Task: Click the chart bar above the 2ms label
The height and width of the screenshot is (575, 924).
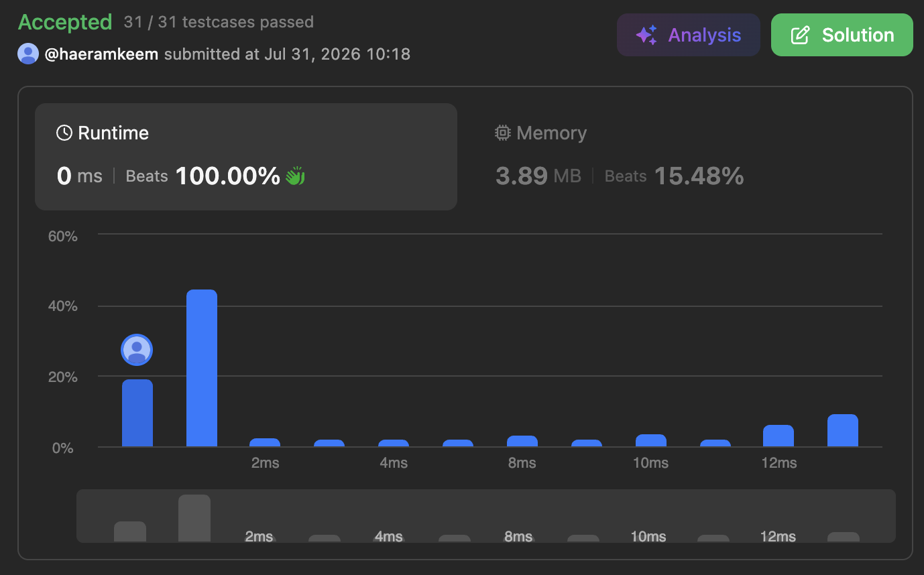Action: 265,442
